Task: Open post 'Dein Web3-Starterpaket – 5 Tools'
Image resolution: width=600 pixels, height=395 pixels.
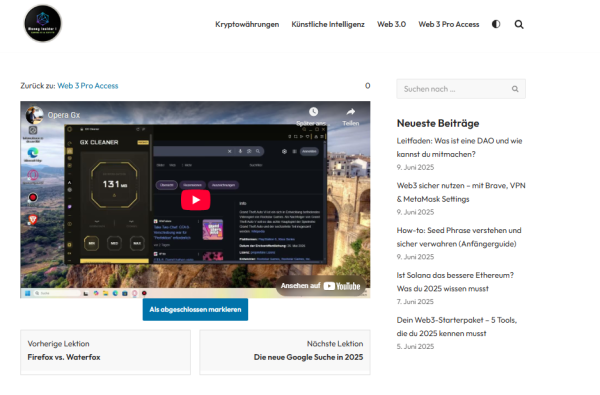Action: click(457, 326)
